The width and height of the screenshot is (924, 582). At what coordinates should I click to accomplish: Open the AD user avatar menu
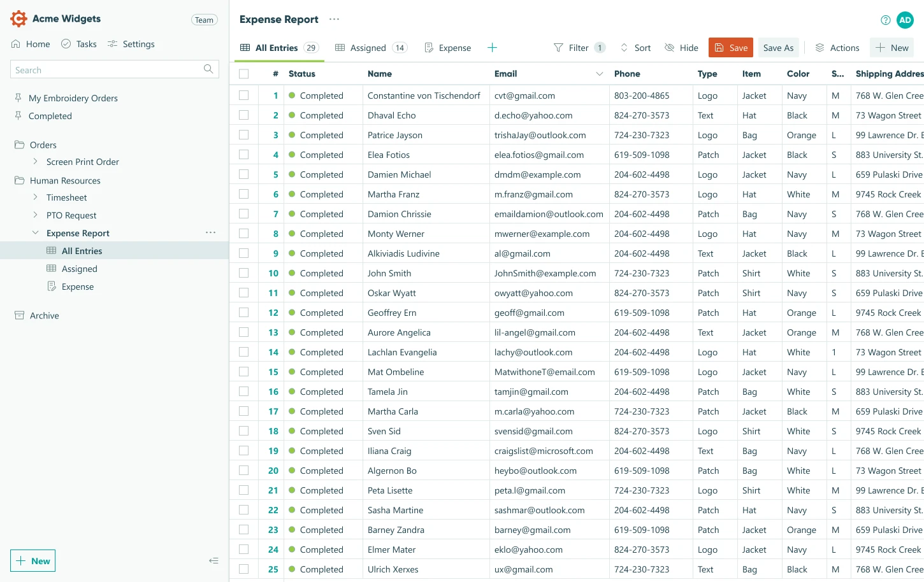(905, 20)
